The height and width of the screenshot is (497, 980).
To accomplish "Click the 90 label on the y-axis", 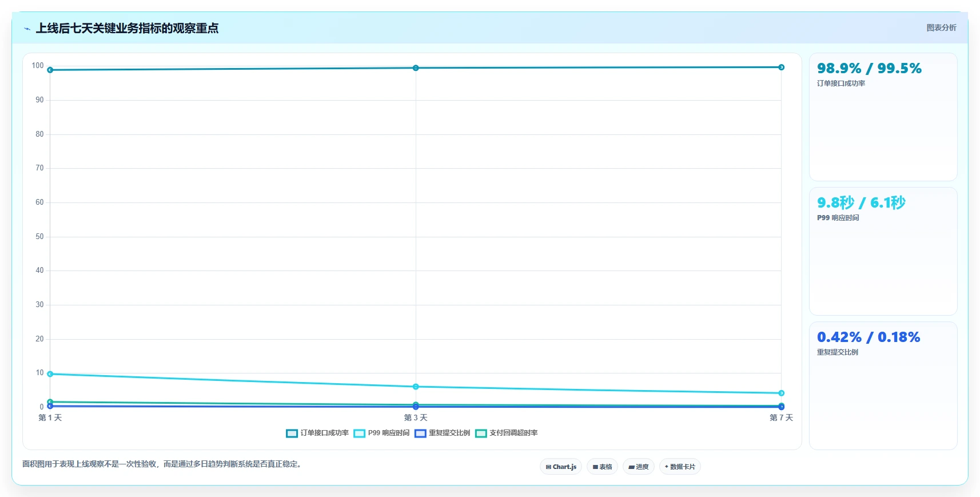I will point(39,100).
